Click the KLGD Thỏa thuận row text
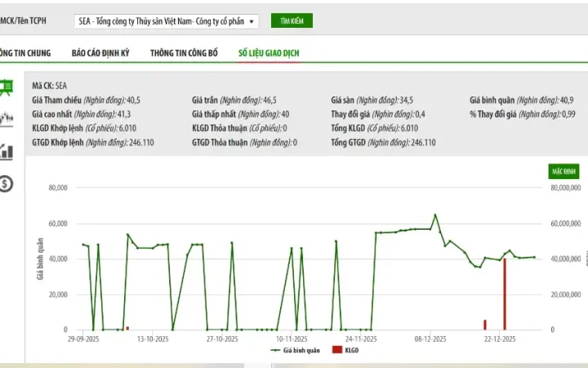Screen dimensions: 588x368 pyautogui.click(x=239, y=128)
